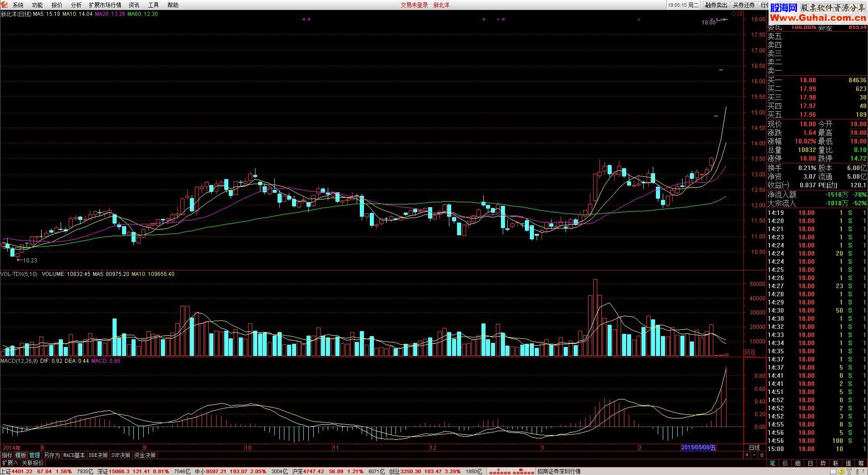Viewport: 868px width, 475px height.
Task: Select the 值 tab in quote panel
Action: [x=848, y=463]
